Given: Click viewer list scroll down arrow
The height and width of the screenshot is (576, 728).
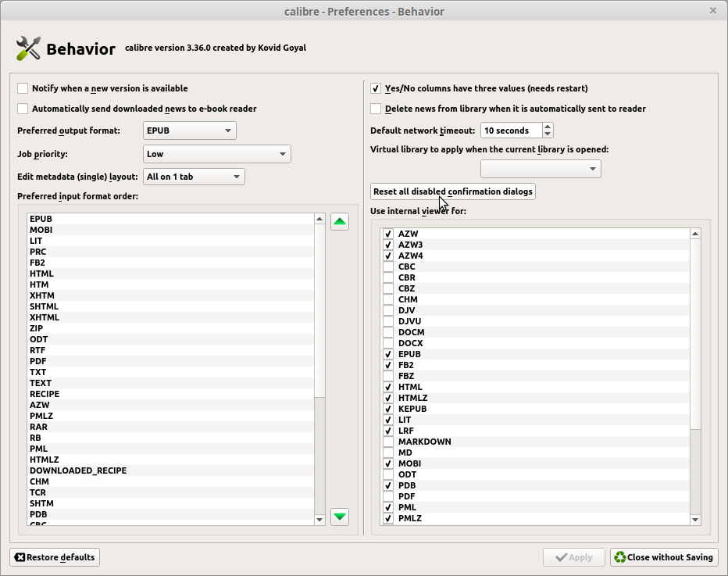Looking at the screenshot, I should [695, 520].
